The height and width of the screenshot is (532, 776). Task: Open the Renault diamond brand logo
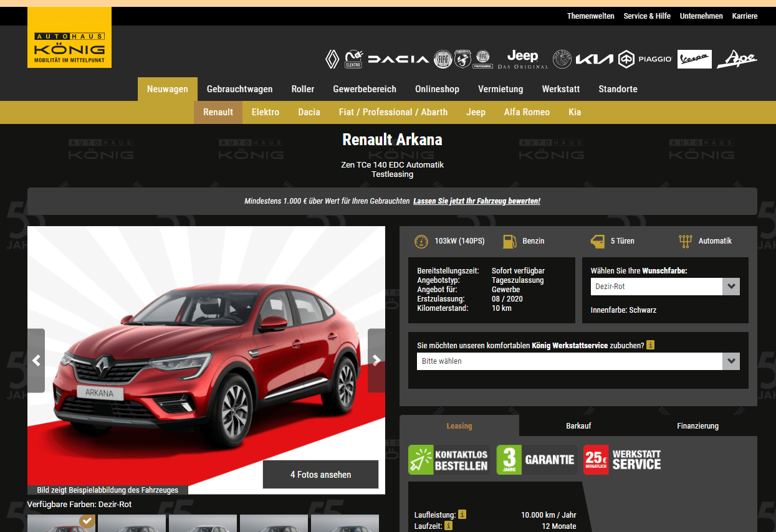(x=333, y=59)
